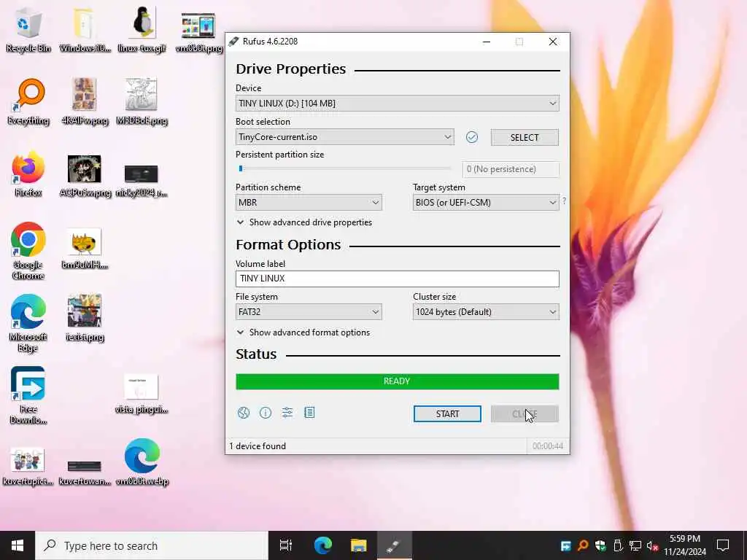
Task: Show the Rufus log icon
Action: [309, 413]
